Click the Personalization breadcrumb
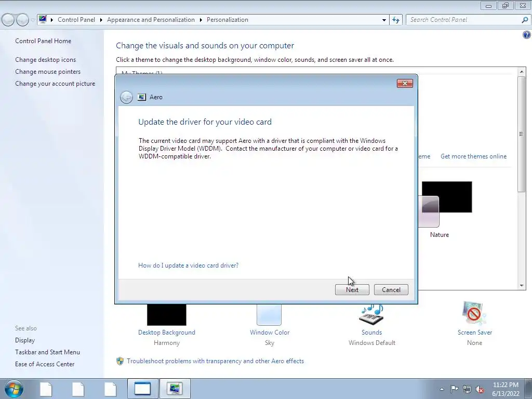 [228, 20]
